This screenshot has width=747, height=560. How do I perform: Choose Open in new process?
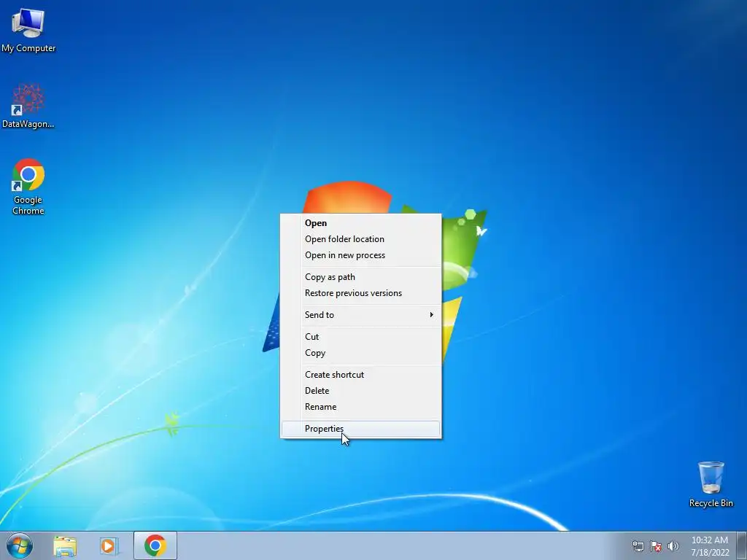coord(360,255)
